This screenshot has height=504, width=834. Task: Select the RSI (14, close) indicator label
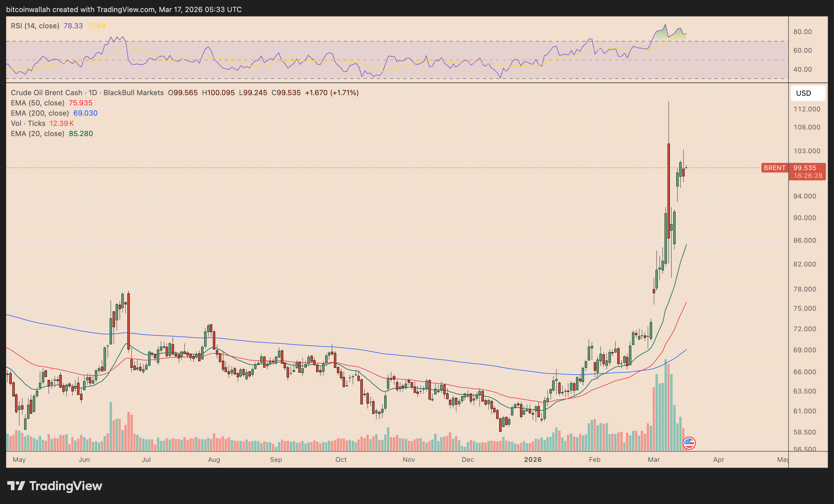pyautogui.click(x=35, y=26)
